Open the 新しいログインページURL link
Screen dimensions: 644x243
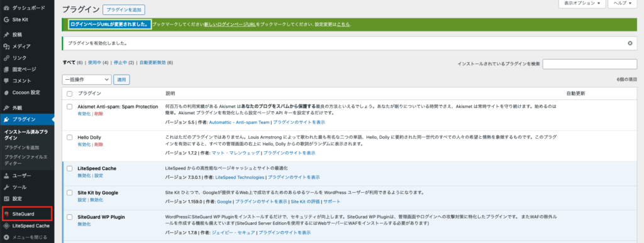pyautogui.click(x=230, y=24)
